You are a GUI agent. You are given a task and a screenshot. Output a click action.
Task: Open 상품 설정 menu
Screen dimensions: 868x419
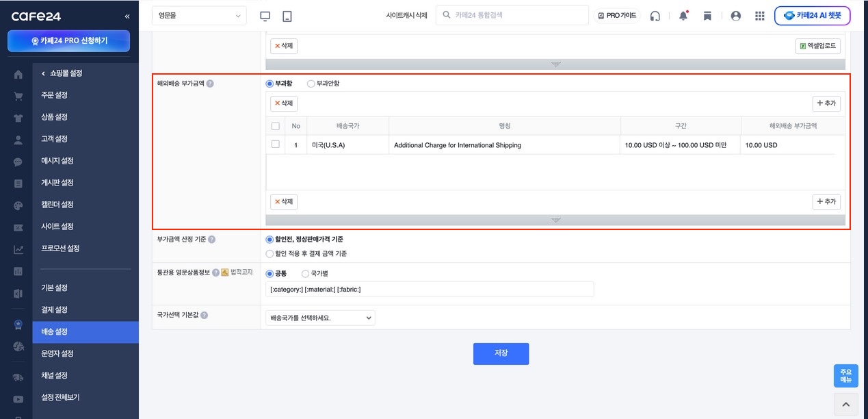point(55,117)
